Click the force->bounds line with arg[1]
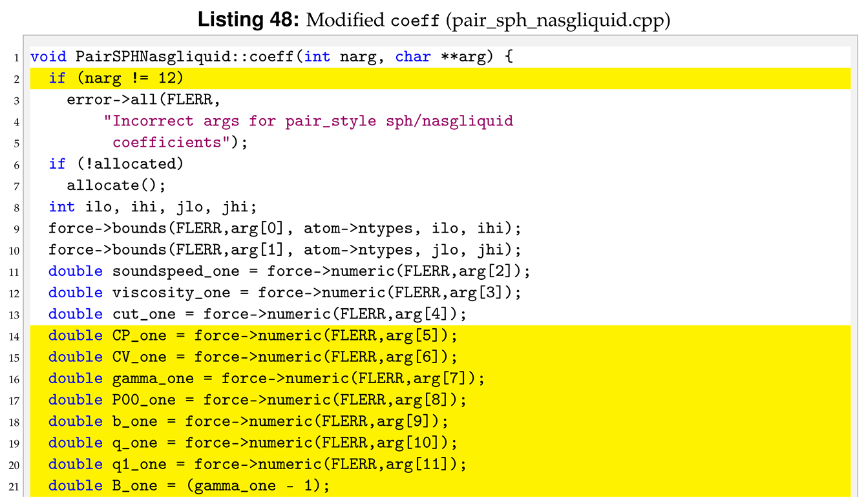This screenshot has width=866, height=504. coord(285,249)
